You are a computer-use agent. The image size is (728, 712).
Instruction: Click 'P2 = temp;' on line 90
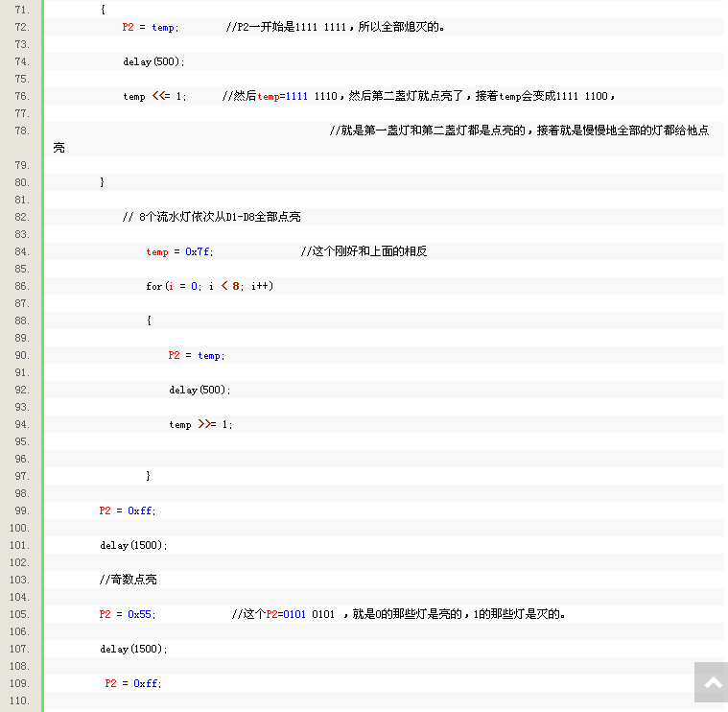coord(197,355)
